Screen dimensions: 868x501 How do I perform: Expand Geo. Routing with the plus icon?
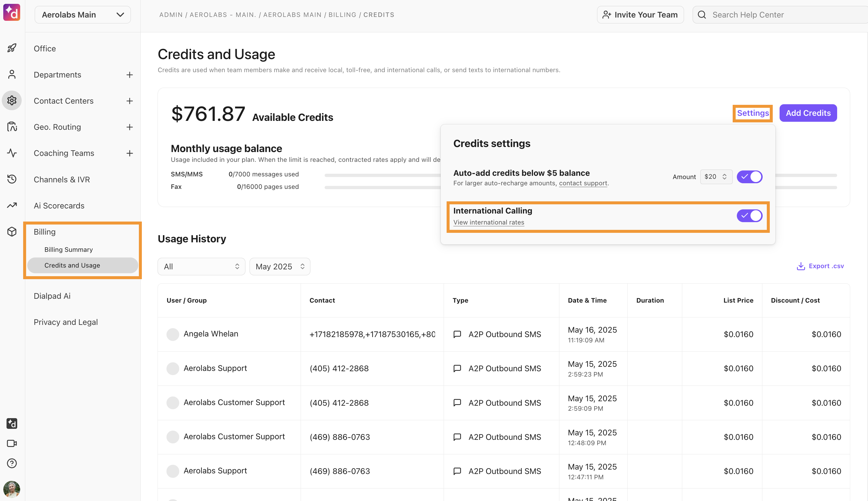130,127
